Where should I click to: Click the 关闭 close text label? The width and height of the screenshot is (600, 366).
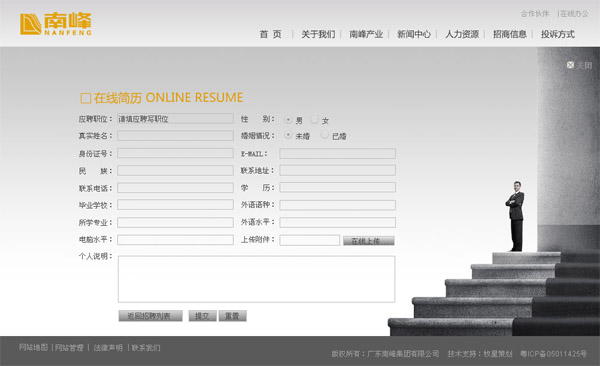[x=584, y=65]
